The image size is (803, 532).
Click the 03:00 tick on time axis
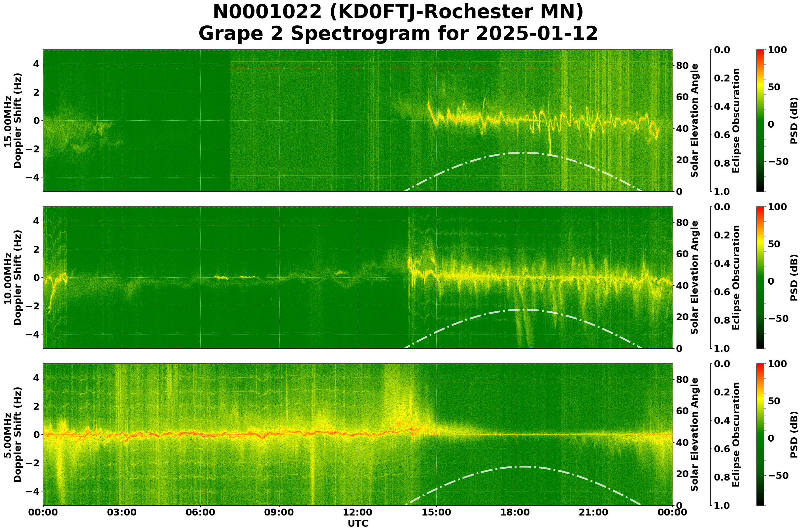pos(121,512)
